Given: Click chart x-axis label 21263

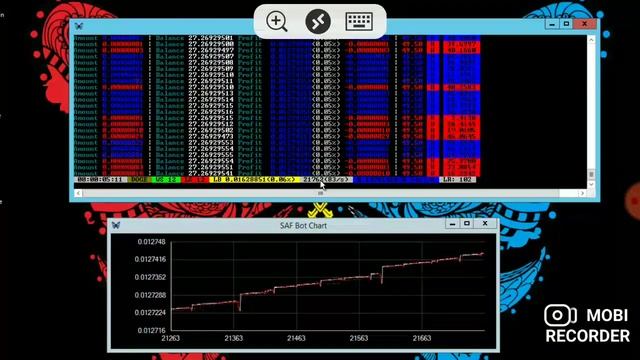Looking at the screenshot, I should point(171,338).
